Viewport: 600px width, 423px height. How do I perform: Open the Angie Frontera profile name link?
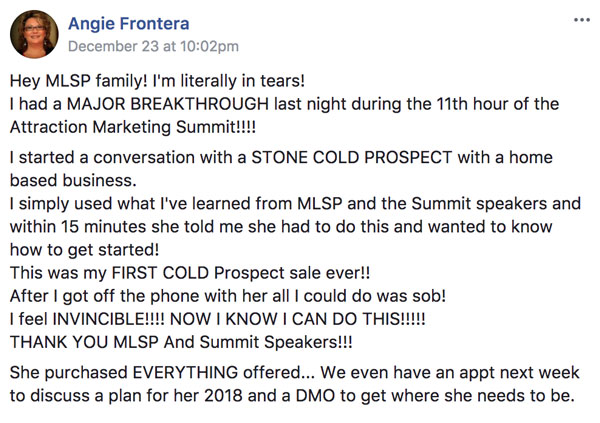coord(129,24)
